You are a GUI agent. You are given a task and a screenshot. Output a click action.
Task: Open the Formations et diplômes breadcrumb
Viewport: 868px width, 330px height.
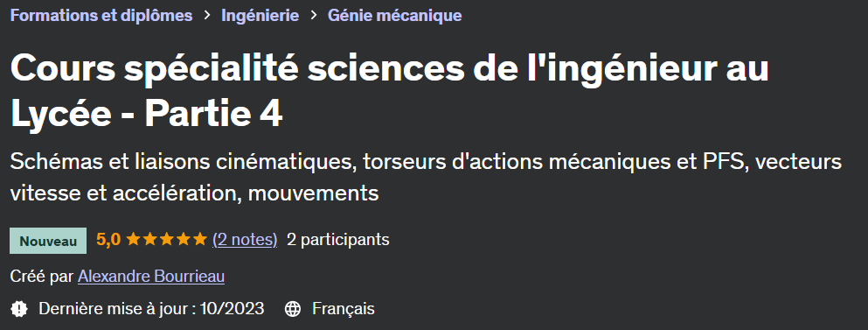coord(101,16)
